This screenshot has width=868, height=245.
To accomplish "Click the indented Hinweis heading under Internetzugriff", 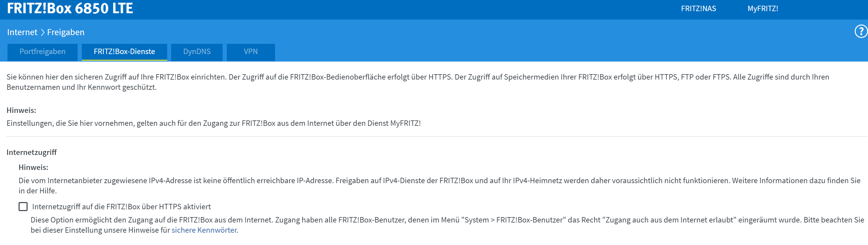I will tap(33, 167).
